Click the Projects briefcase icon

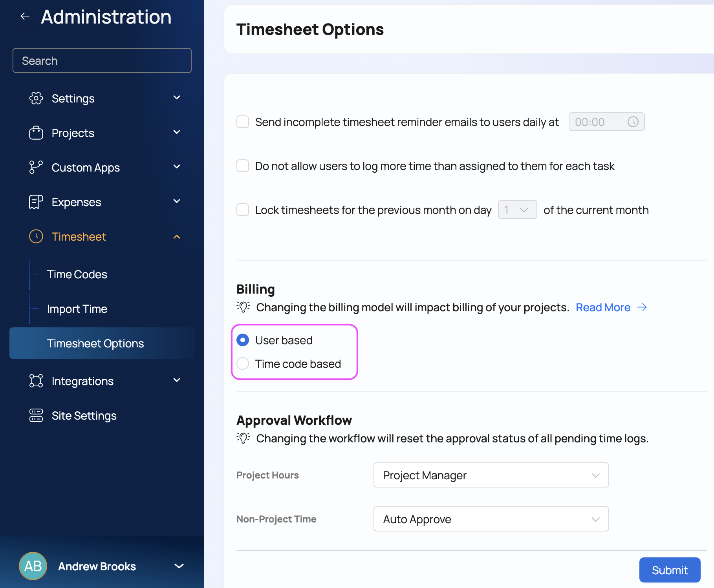pyautogui.click(x=36, y=133)
